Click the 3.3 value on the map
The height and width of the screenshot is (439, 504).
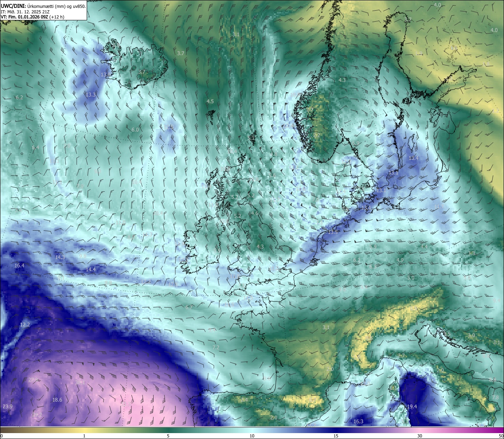point(471,253)
